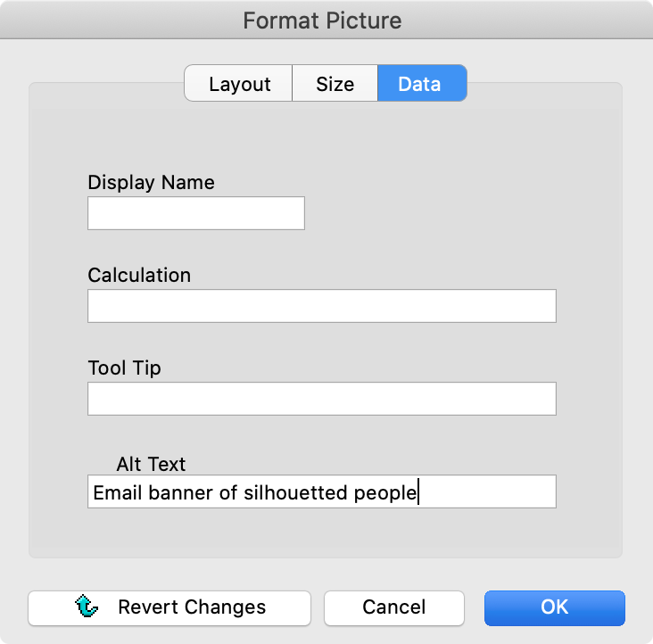Screen dimensions: 653x644
Task: Click the Alt Text label
Action: tap(151, 464)
